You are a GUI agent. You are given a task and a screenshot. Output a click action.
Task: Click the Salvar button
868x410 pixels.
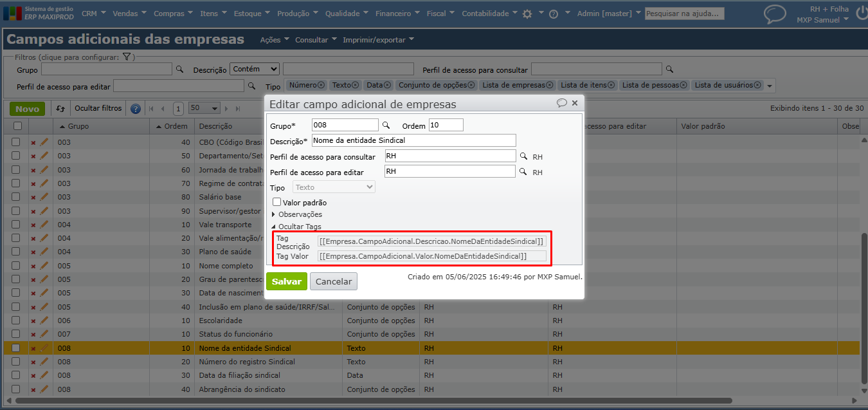(287, 281)
